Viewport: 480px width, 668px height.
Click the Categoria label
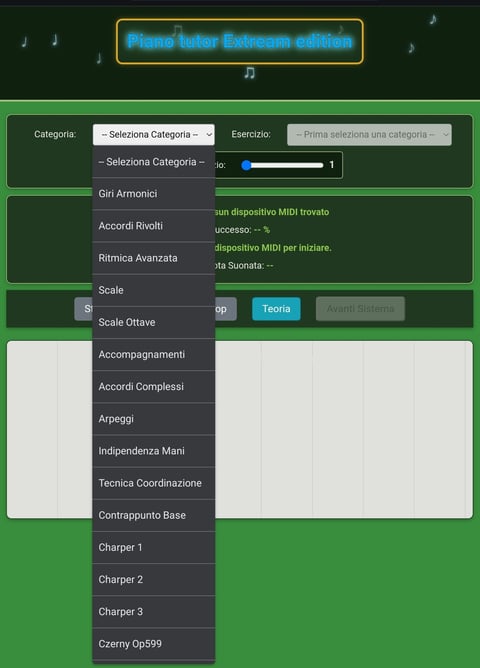tap(55, 134)
